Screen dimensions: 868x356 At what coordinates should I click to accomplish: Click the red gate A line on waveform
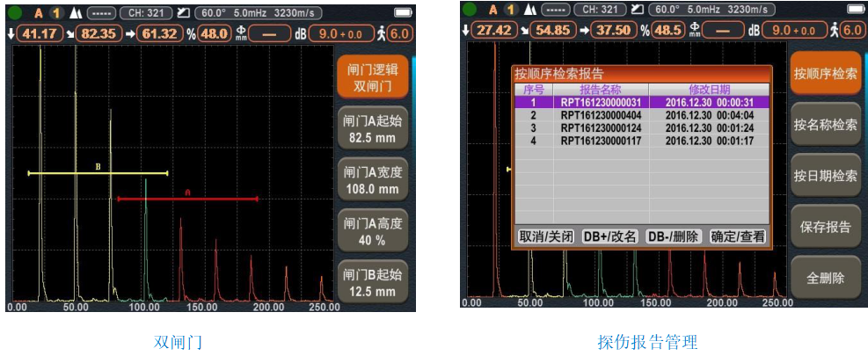pyautogui.click(x=187, y=199)
